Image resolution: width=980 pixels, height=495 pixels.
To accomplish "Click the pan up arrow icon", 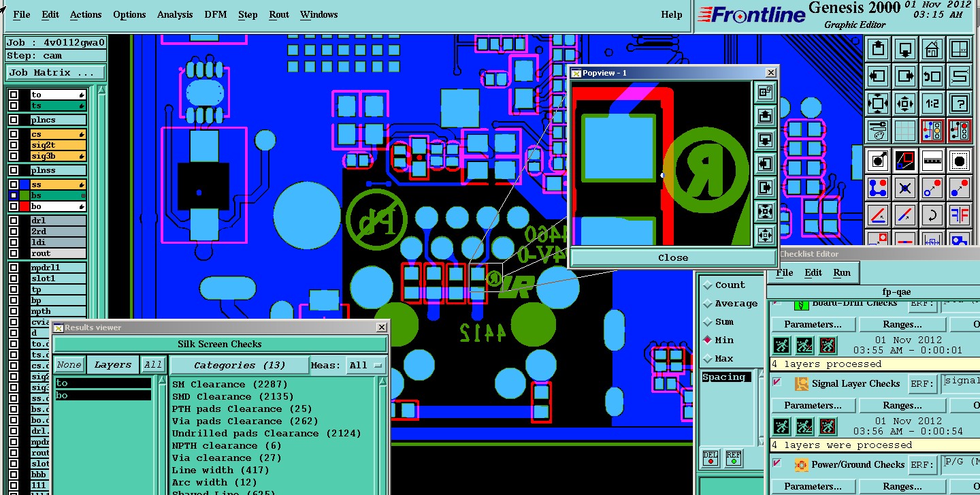I will point(878,49).
